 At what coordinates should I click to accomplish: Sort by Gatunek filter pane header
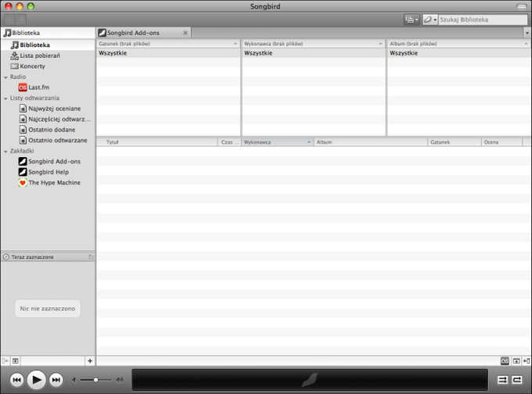pyautogui.click(x=168, y=44)
